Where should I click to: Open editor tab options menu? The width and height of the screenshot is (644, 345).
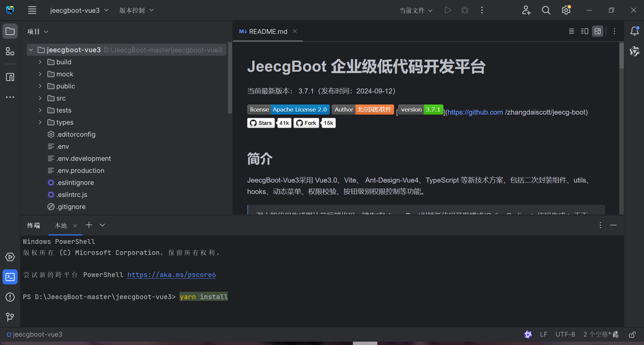pos(614,31)
